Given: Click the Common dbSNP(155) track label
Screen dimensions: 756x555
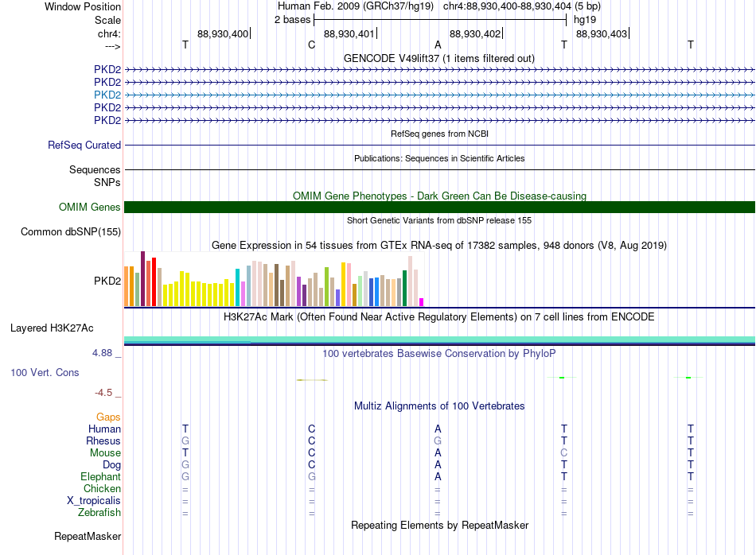Looking at the screenshot, I should point(71,231).
